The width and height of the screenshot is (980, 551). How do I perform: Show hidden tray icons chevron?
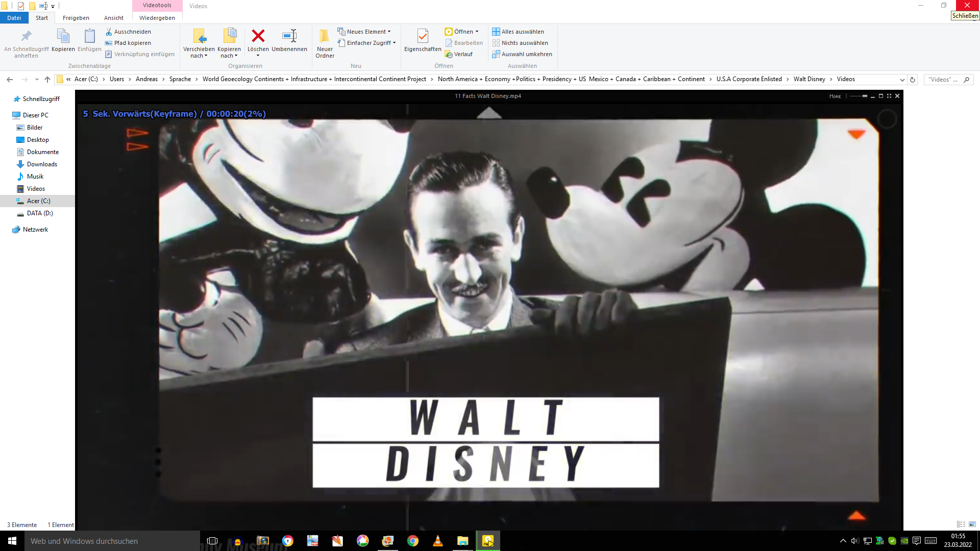(843, 541)
